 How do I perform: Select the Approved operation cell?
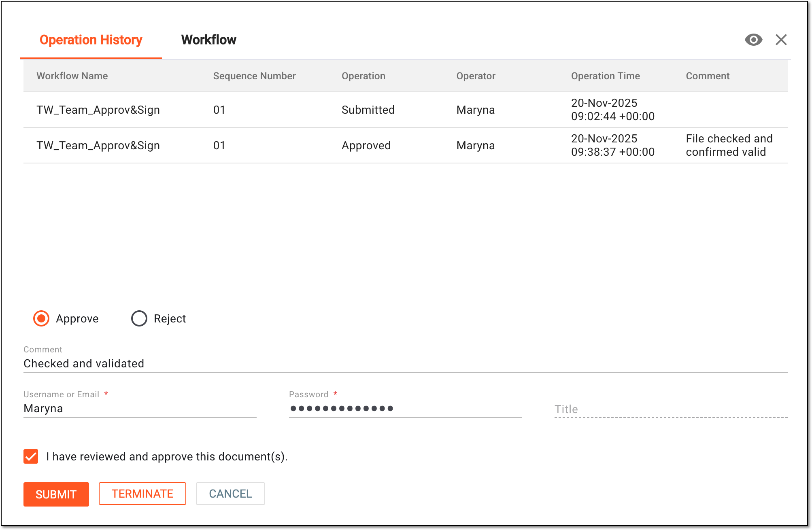pos(366,145)
